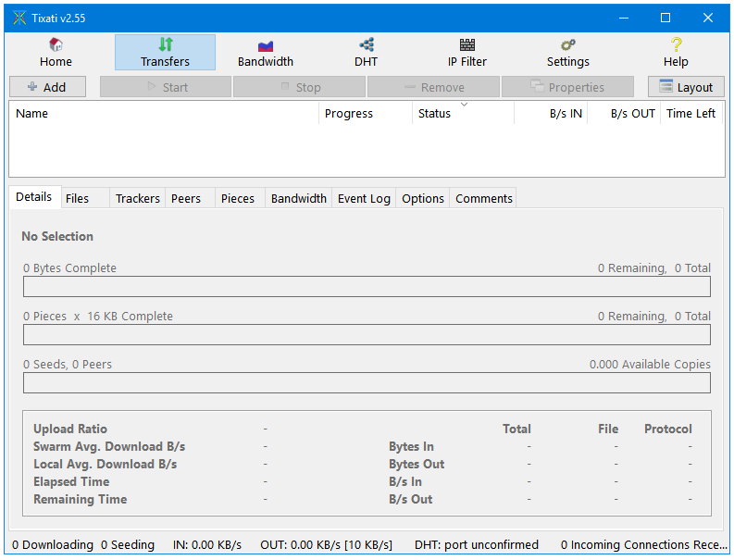Sort transfers by Progress column

tap(366, 113)
